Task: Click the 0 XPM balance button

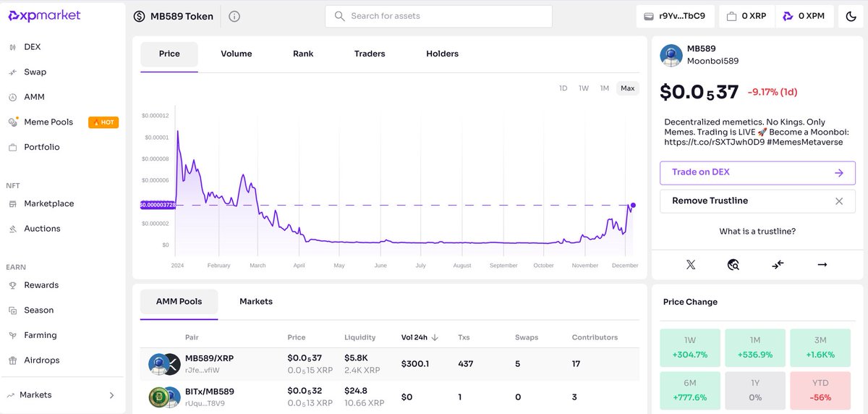Action: tap(804, 16)
